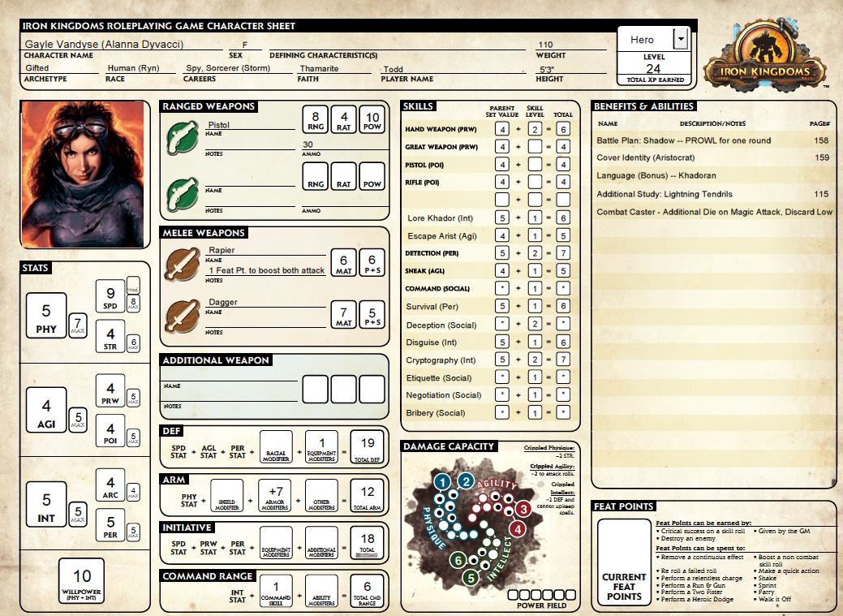Click the Dagger MAT box showing 7
Screen dimensions: 843x616
343,315
